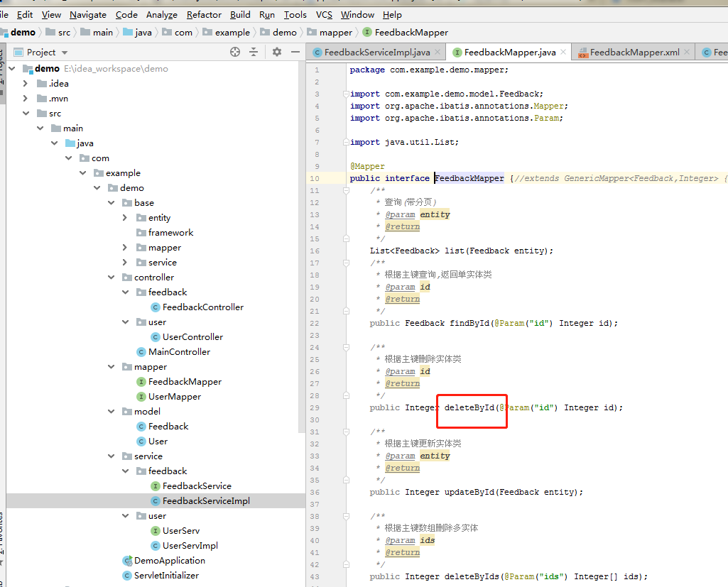Open the Edit menu
Screen dimensions: 728x587
click(x=25, y=14)
